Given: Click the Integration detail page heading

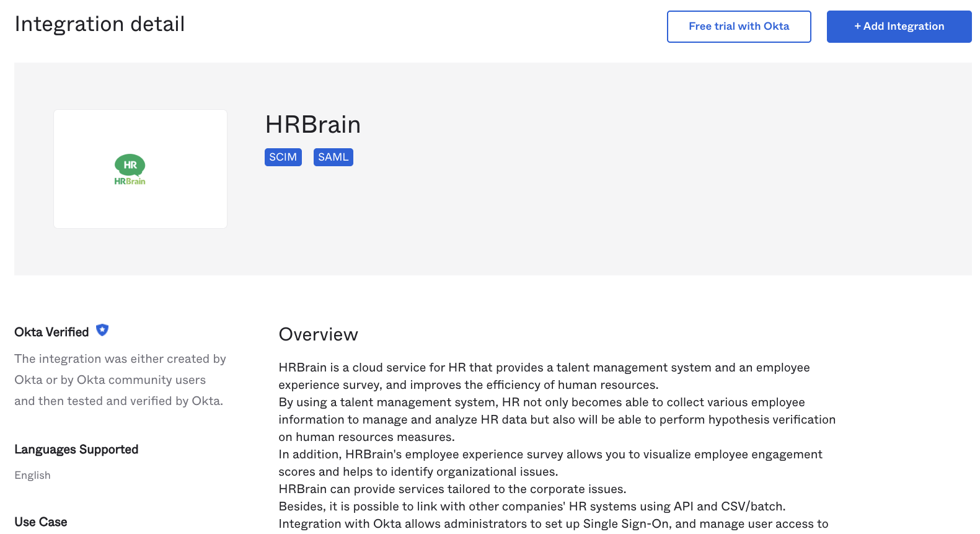Looking at the screenshot, I should [x=100, y=24].
